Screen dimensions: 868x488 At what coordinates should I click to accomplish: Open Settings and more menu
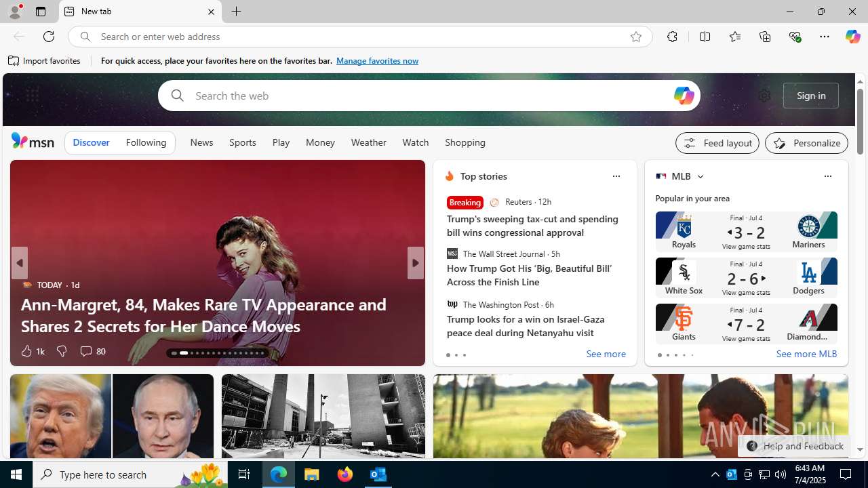pos(825,37)
